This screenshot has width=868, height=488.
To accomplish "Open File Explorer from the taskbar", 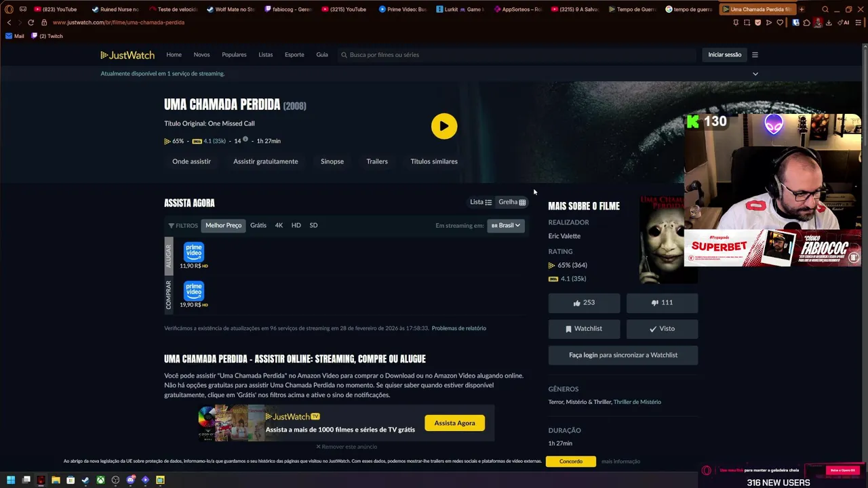I will (56, 480).
